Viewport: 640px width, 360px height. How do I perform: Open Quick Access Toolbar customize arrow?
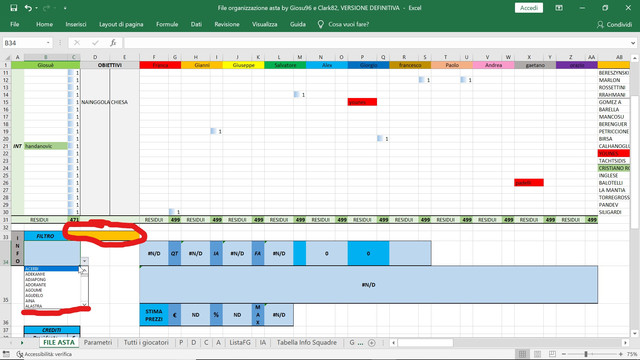click(65, 8)
